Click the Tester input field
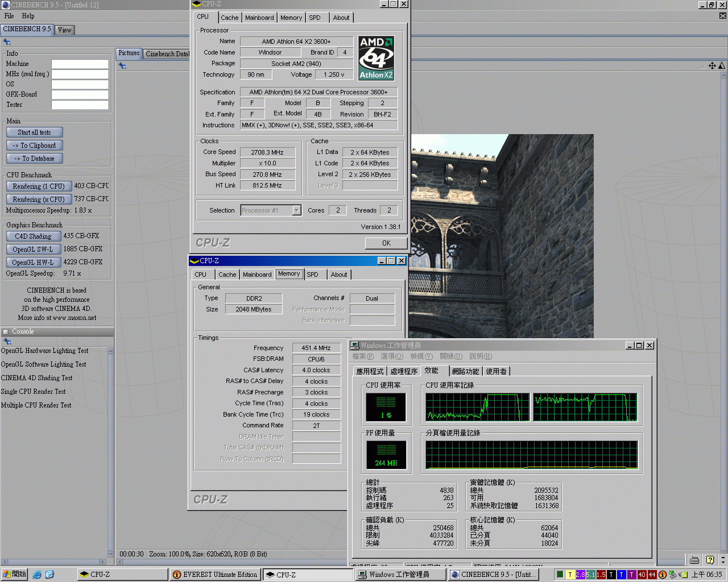Viewport: 728px width, 582px height. click(80, 105)
